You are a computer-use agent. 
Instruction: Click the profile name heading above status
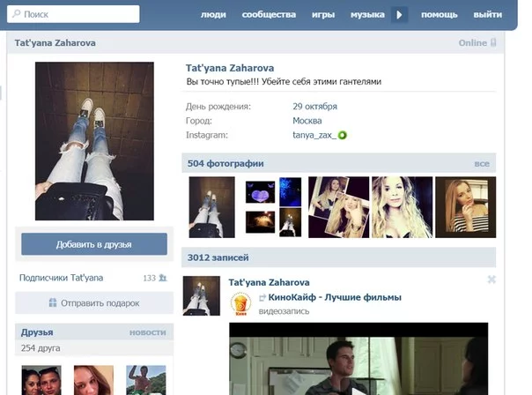click(230, 68)
